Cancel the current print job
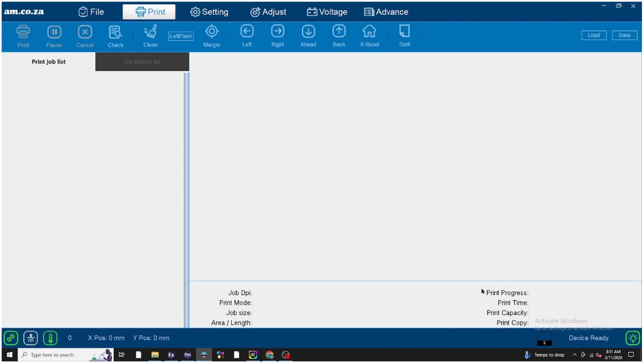The width and height of the screenshot is (644, 364). (85, 36)
